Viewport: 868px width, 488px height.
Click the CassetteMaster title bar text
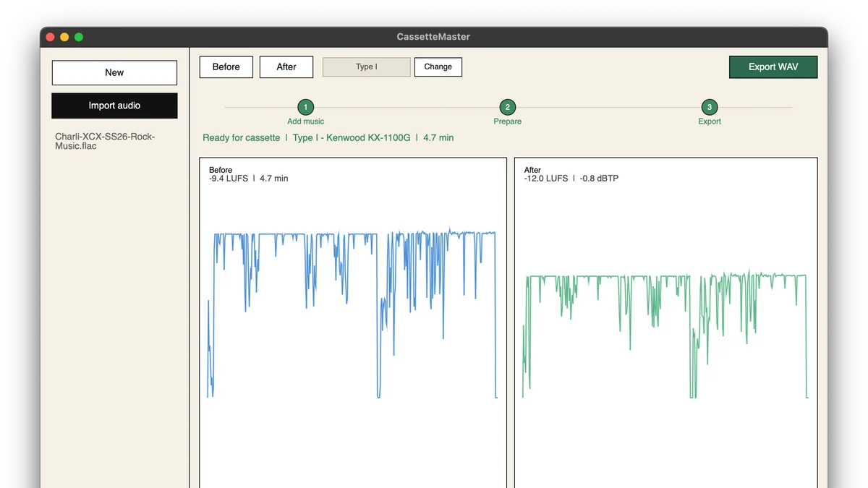433,37
